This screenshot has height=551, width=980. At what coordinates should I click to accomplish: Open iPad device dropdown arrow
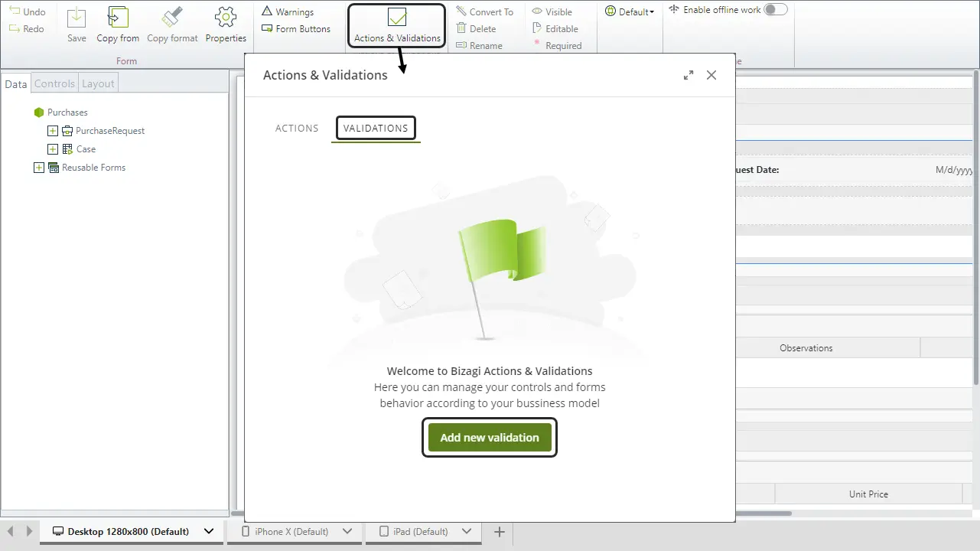(467, 531)
